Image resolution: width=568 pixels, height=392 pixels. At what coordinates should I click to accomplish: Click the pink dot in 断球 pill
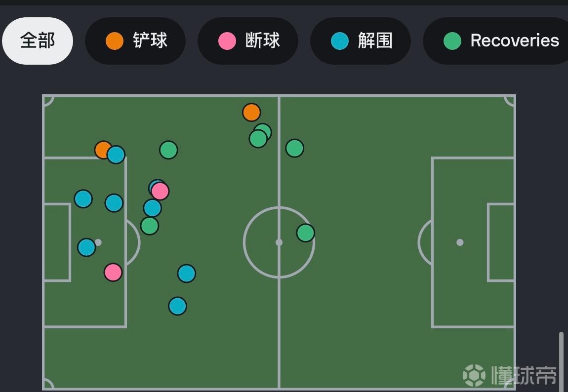pos(227,41)
